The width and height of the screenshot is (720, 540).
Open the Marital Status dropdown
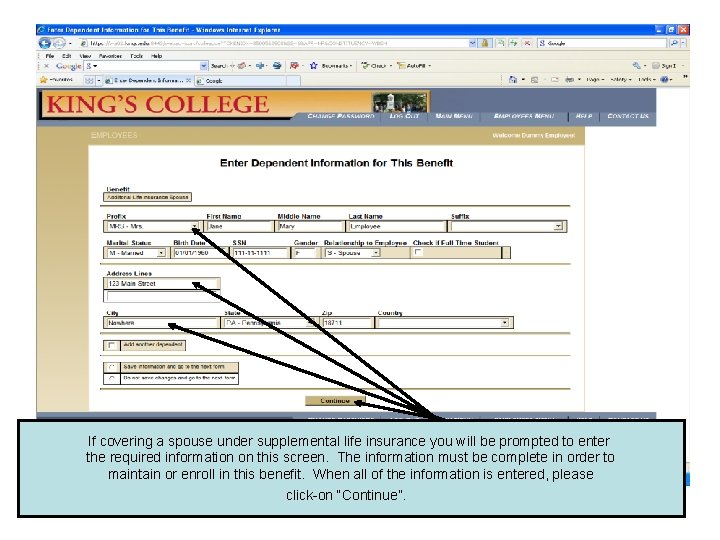pos(161,253)
